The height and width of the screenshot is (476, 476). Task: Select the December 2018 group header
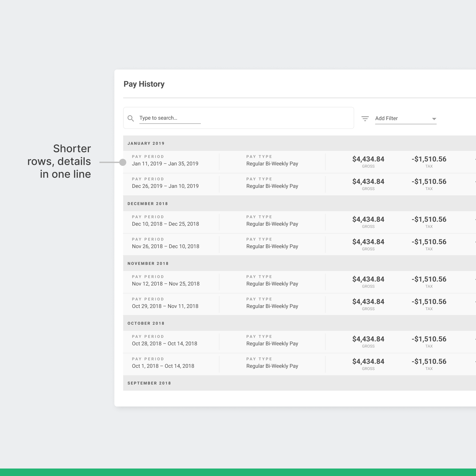(148, 204)
